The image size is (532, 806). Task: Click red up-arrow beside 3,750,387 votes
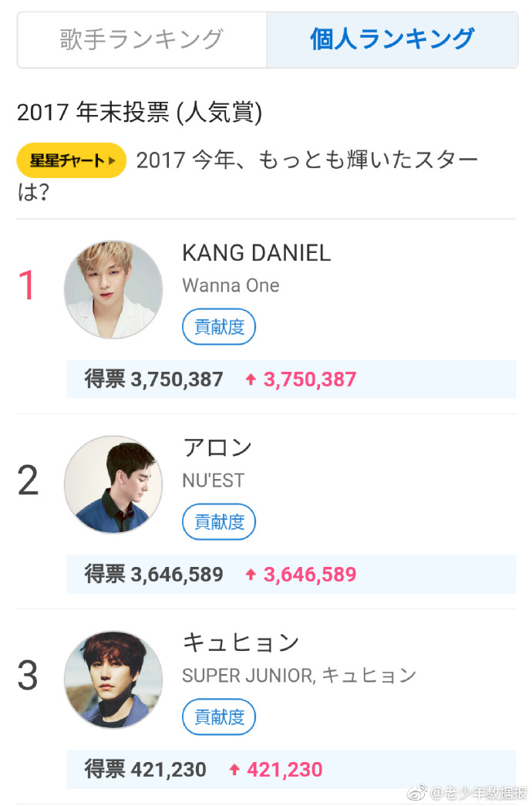(x=250, y=379)
